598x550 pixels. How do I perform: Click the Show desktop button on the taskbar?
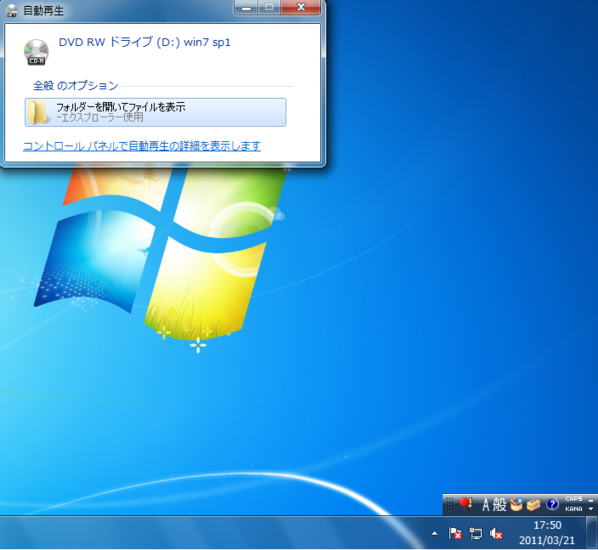tap(592, 533)
